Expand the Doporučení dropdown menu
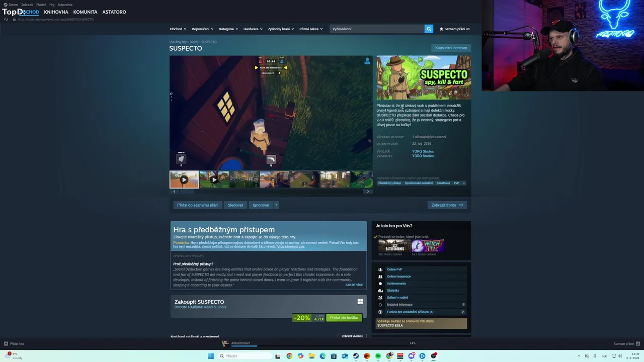644x362 pixels. point(202,29)
